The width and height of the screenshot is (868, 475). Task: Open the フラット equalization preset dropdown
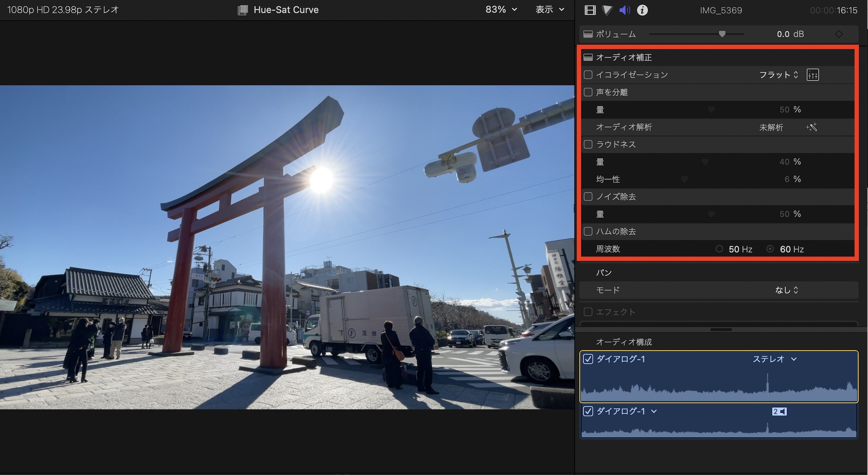point(779,75)
